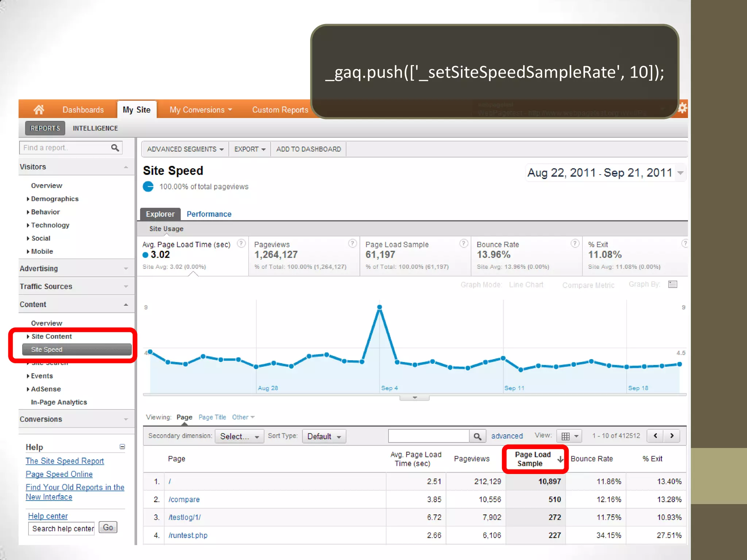747x560 pixels.
Task: Click the table search magnifier button
Action: coord(477,436)
